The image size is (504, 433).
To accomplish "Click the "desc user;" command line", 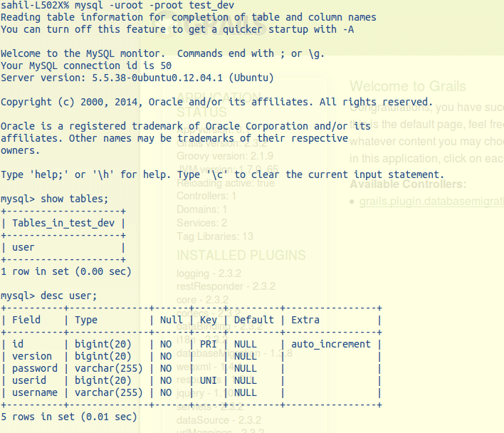I will [49, 296].
